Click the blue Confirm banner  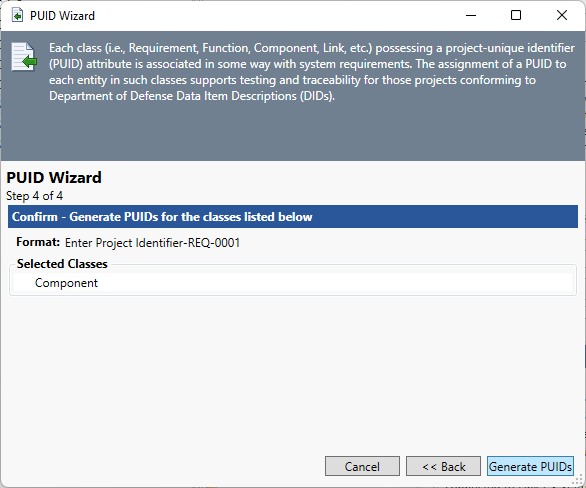pos(293,217)
